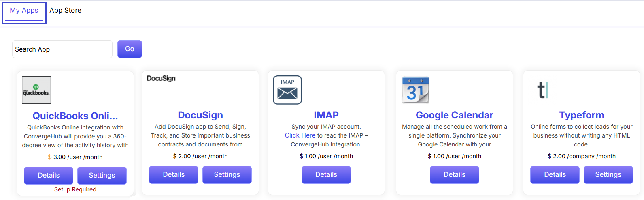Click the 'Sync your IMAP account.' text

point(326,127)
